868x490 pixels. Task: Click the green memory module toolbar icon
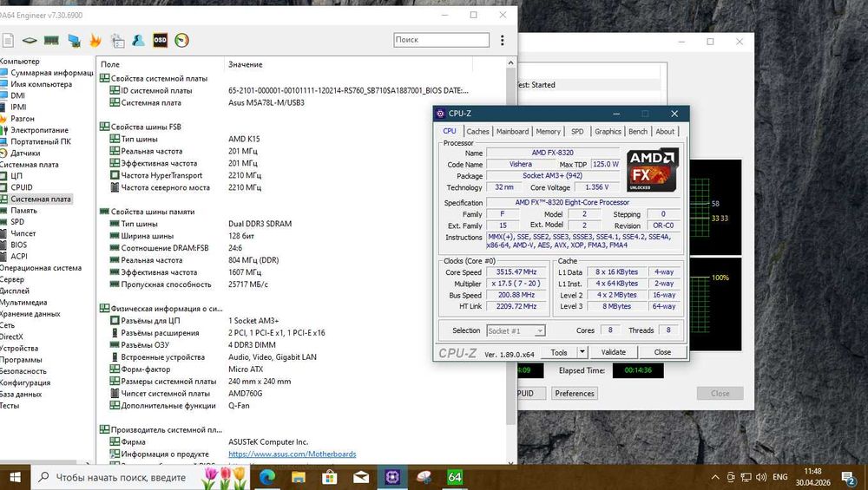[51, 41]
